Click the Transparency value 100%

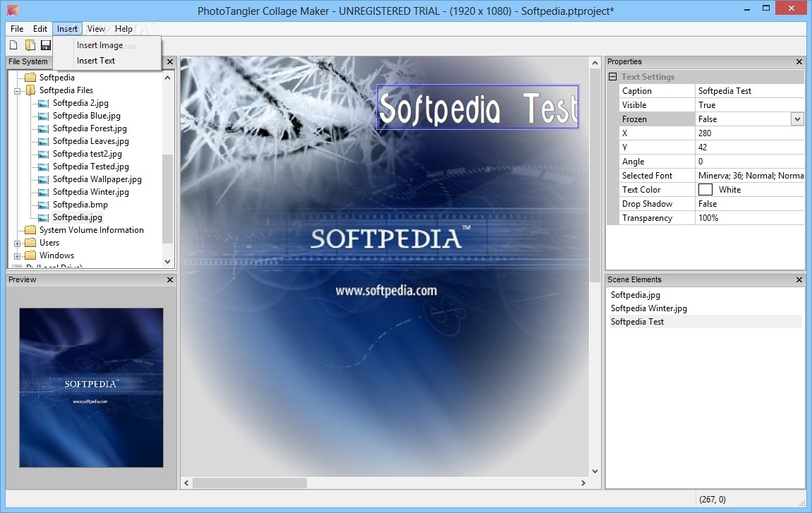[750, 218]
